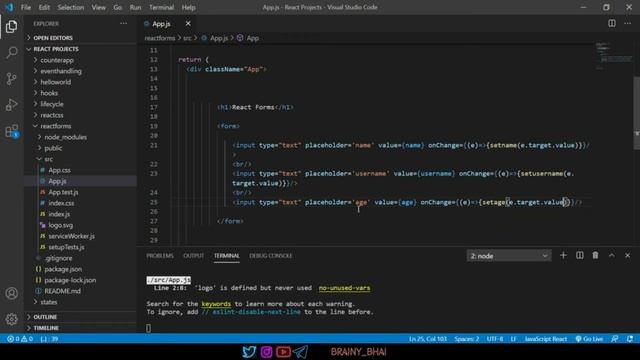Click the YouTube icon in bottom banner
640x360 pixels.
coord(283,351)
